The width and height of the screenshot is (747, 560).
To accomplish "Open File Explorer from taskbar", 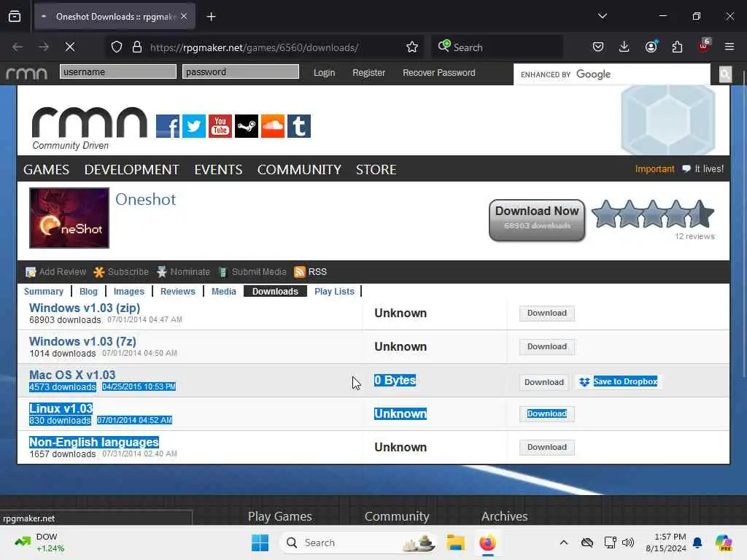I will pyautogui.click(x=455, y=542).
